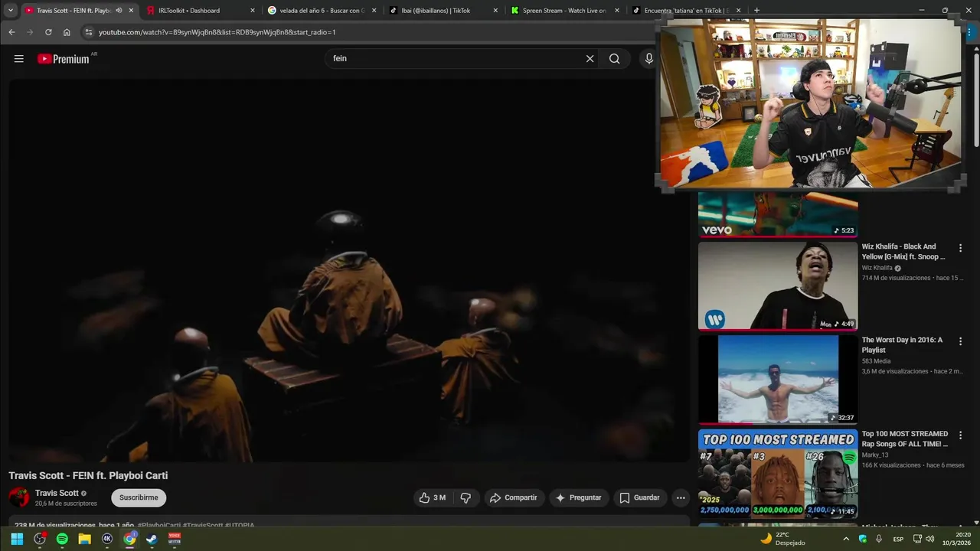This screenshot has width=980, height=551.
Task: Open the vevo video thumbnail 5:23
Action: tap(778, 214)
